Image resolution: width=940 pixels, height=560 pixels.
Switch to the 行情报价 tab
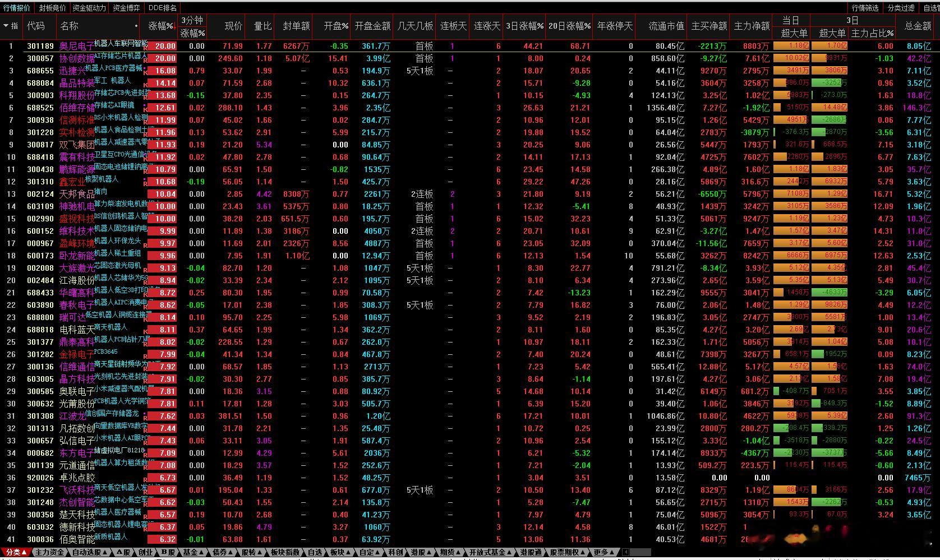[x=17, y=8]
